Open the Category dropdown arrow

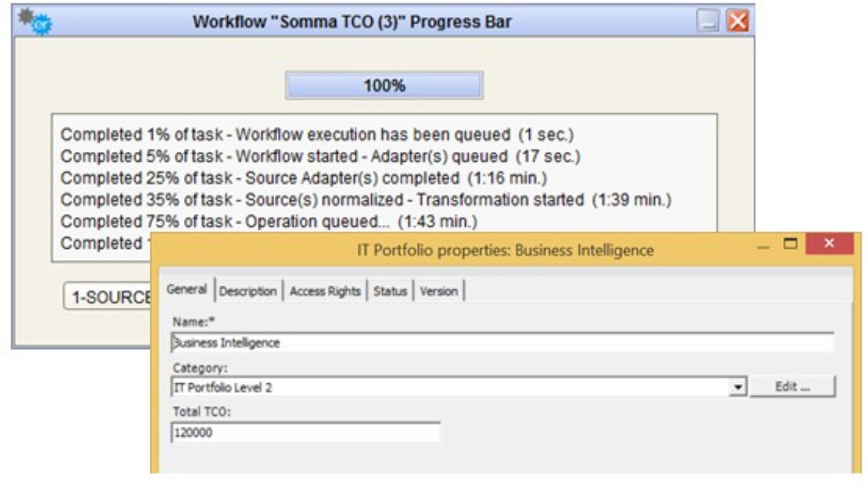coord(738,388)
